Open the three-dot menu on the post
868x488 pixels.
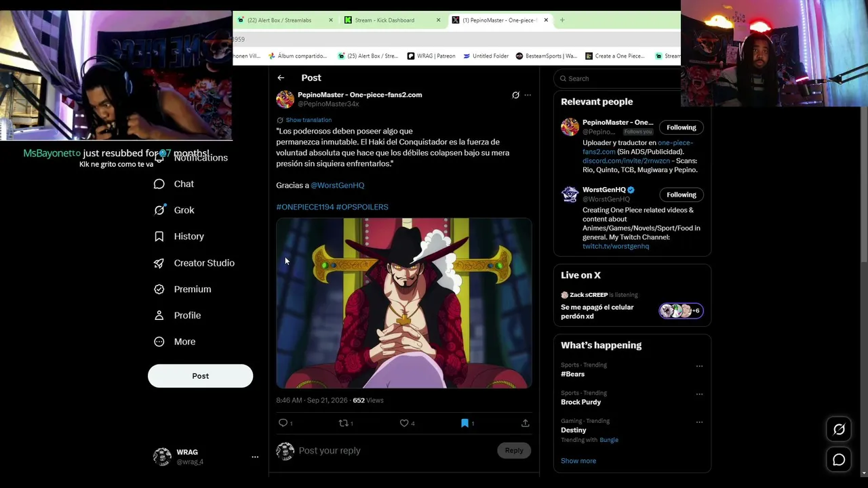[528, 95]
